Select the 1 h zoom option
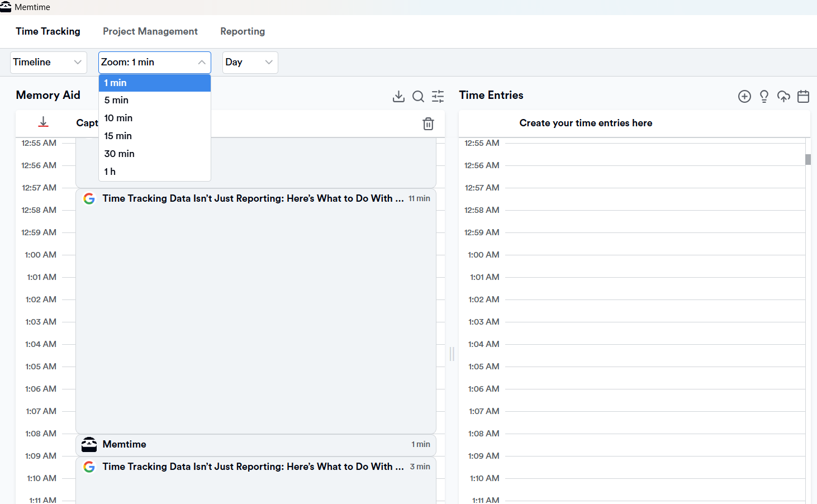817x504 pixels. (x=110, y=172)
